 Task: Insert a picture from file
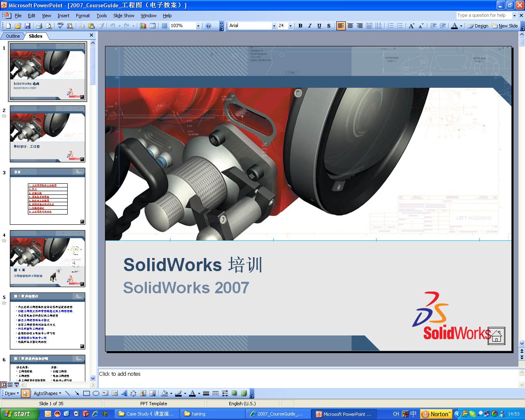point(153,393)
